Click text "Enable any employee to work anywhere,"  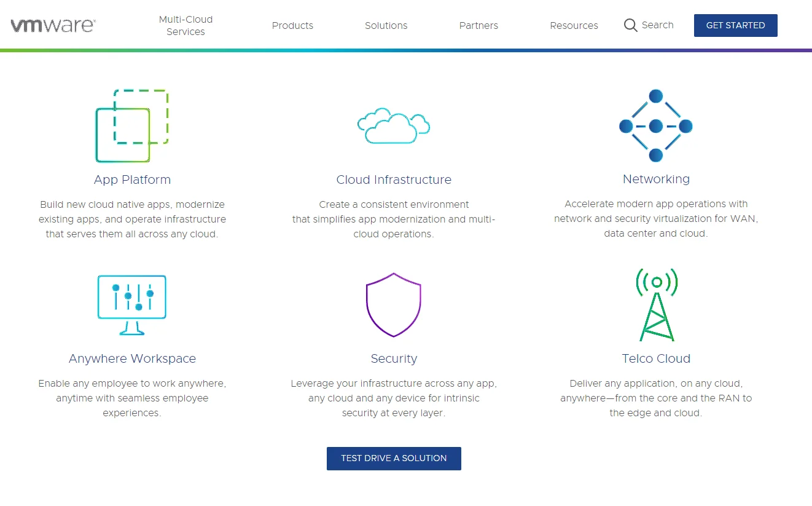tap(132, 383)
